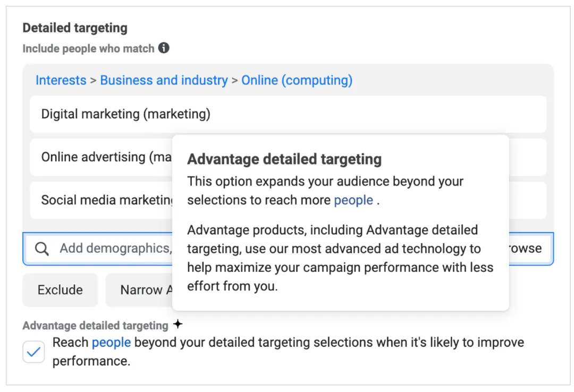Viewport: 574px width, 392px height.
Task: Select the Digital marketing (marketing) interest row
Action: (288, 114)
